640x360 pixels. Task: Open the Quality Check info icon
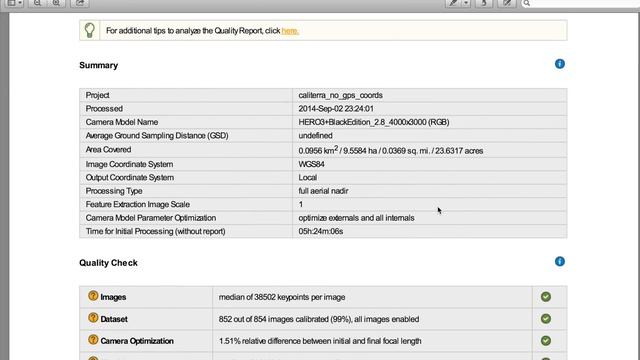[x=560, y=261]
